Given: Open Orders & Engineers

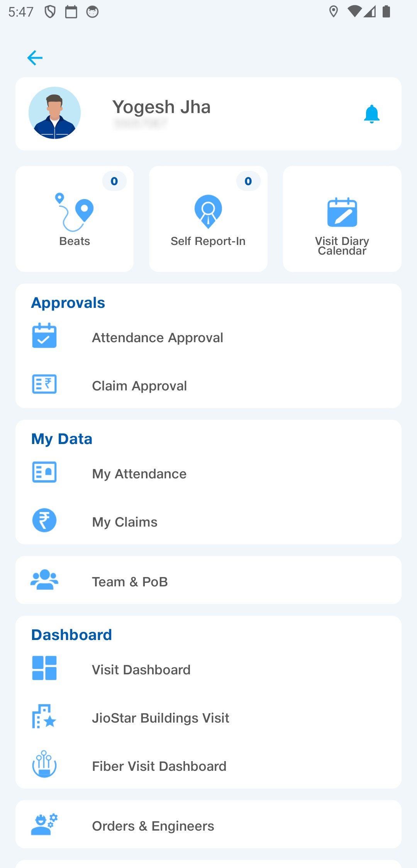Looking at the screenshot, I should tap(153, 826).
